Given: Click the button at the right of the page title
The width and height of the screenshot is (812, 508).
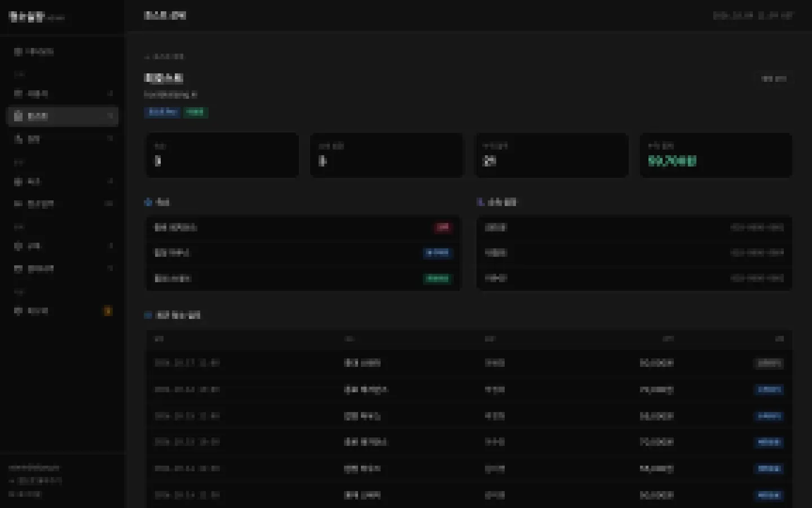Looking at the screenshot, I should 773,79.
